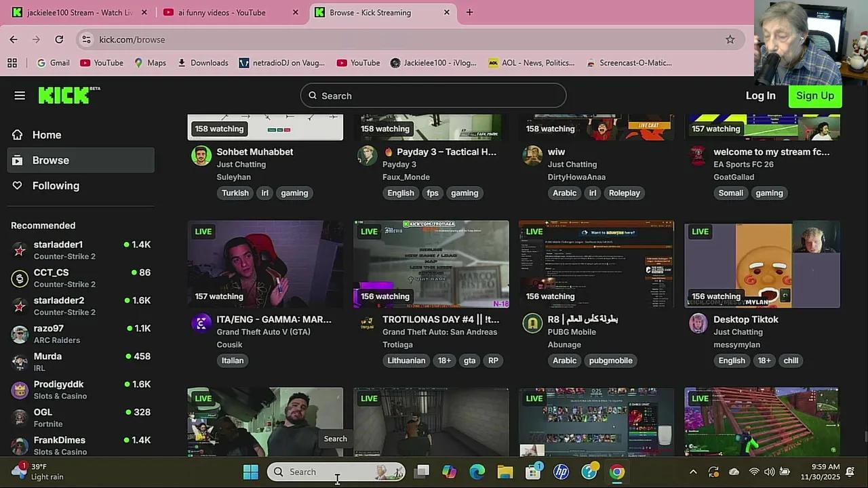Click the Lithuanian tag

(x=406, y=361)
